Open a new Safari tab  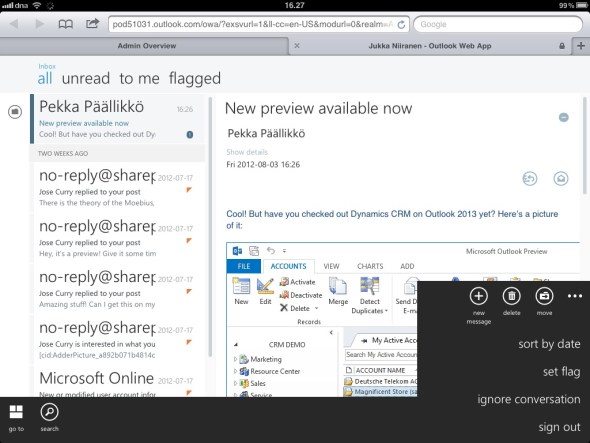[581, 46]
